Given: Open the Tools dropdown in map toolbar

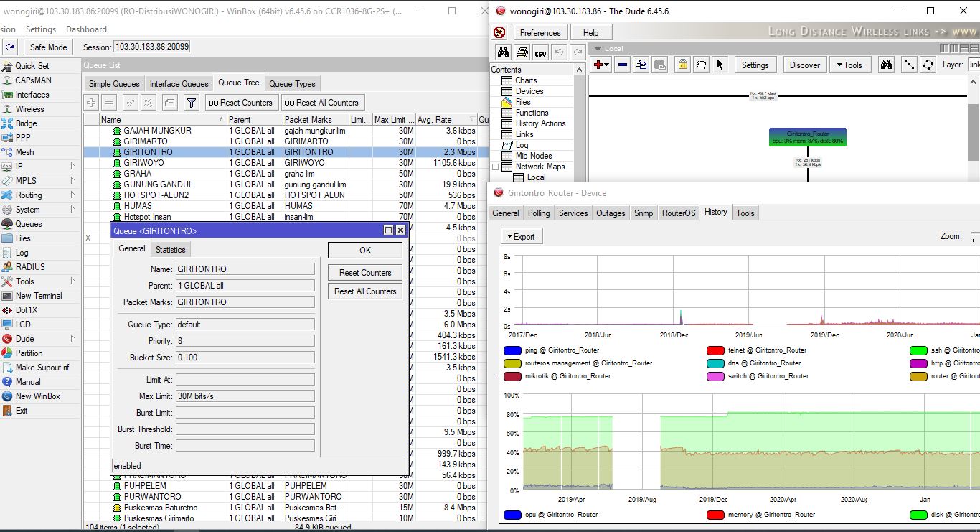Looking at the screenshot, I should (x=849, y=65).
